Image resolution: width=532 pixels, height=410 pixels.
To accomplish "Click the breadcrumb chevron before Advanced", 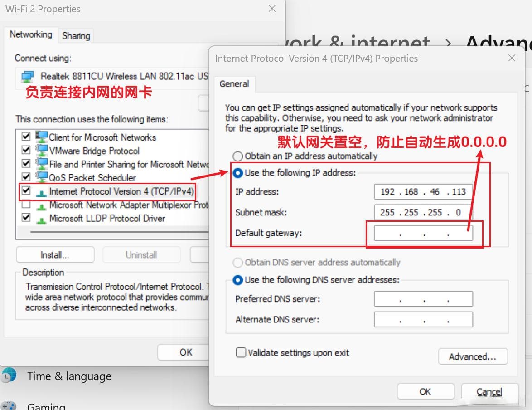I will point(448,43).
